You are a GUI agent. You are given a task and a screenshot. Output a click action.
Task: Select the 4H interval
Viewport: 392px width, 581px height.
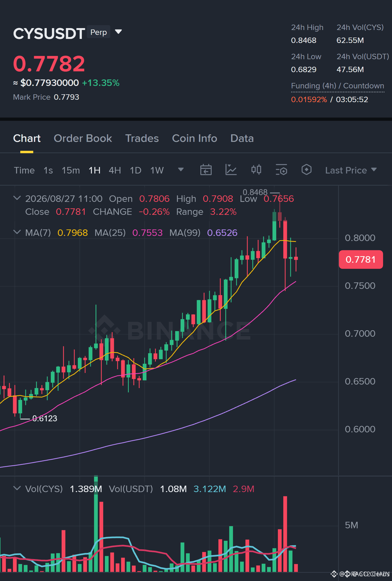[x=115, y=170]
